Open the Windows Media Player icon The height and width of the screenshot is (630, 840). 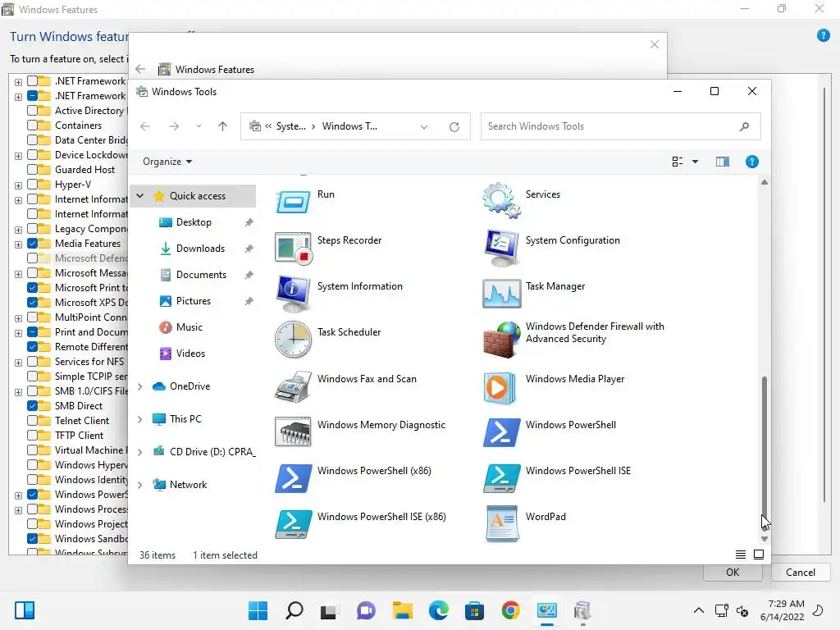[x=501, y=388]
